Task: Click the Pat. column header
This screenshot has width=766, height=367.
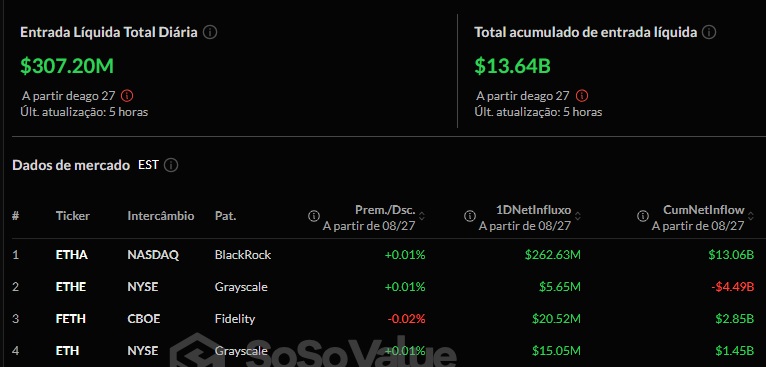Action: [x=225, y=216]
